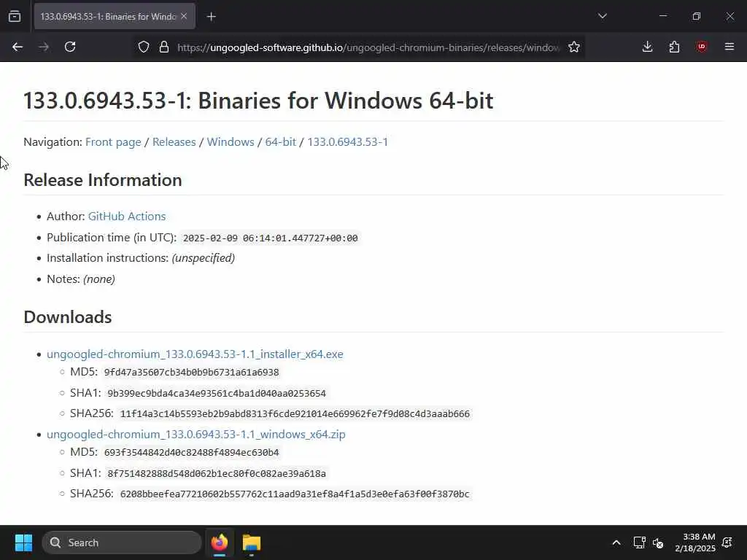747x560 pixels.
Task: Open uBlock Origin extension popup
Action: click(701, 47)
